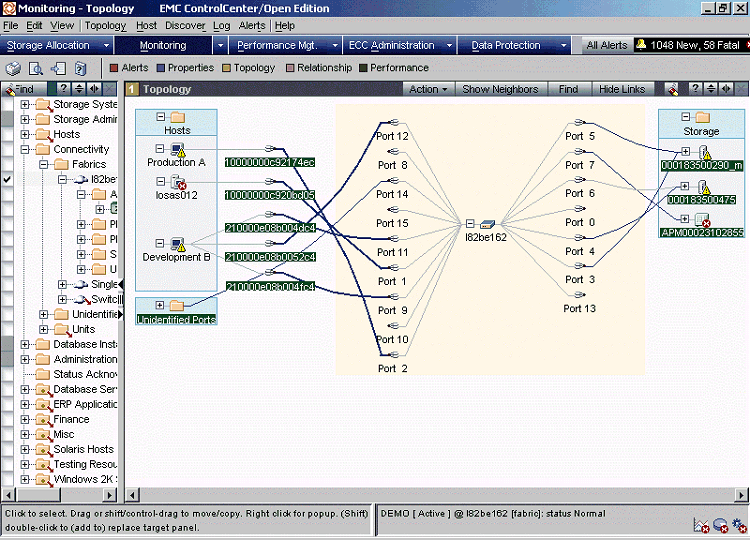The image size is (750, 540).
Task: Select the Production A host icon
Action: point(178,150)
